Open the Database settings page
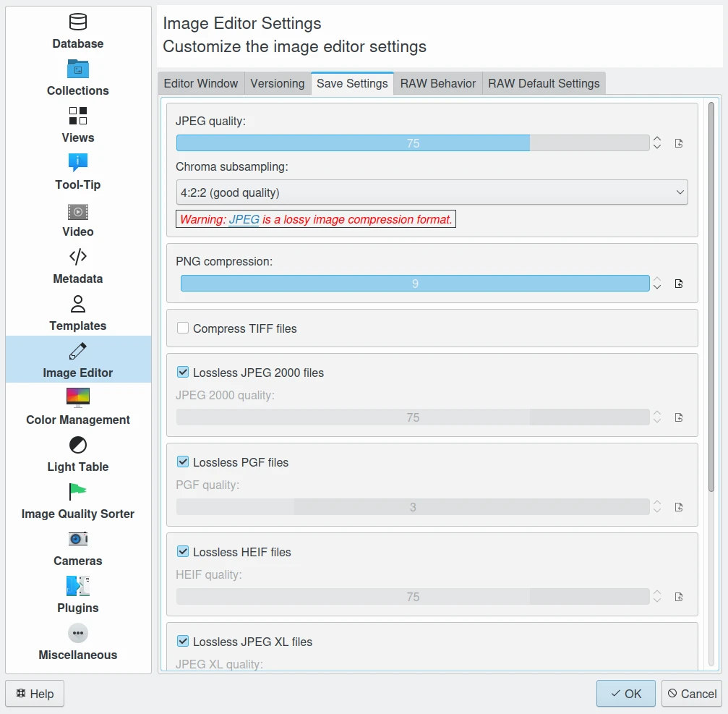The height and width of the screenshot is (714, 728). click(x=78, y=32)
